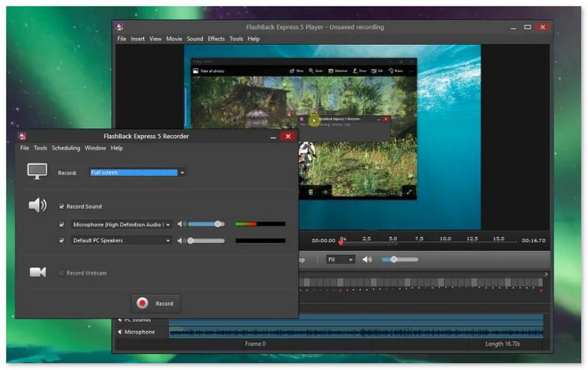Click the 10.0 mark on the Player time ruler

445,239
